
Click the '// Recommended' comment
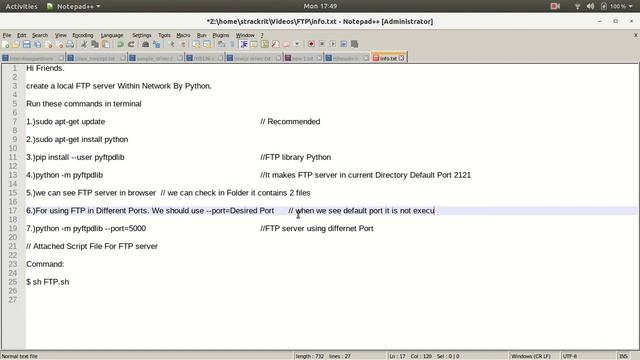pyautogui.click(x=290, y=122)
